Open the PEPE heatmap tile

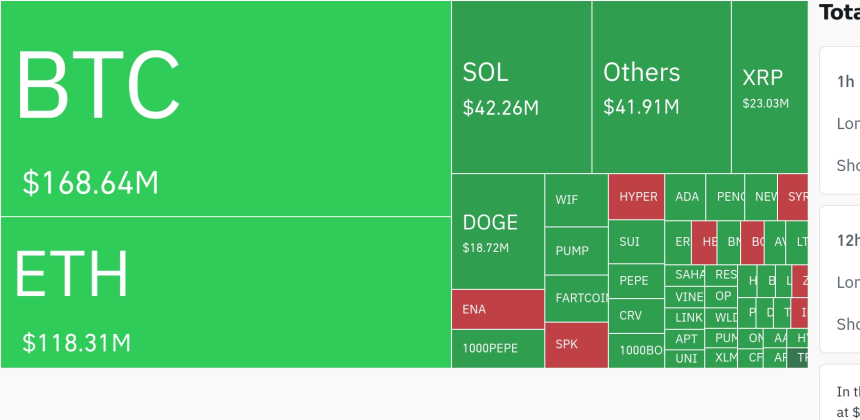[636, 281]
